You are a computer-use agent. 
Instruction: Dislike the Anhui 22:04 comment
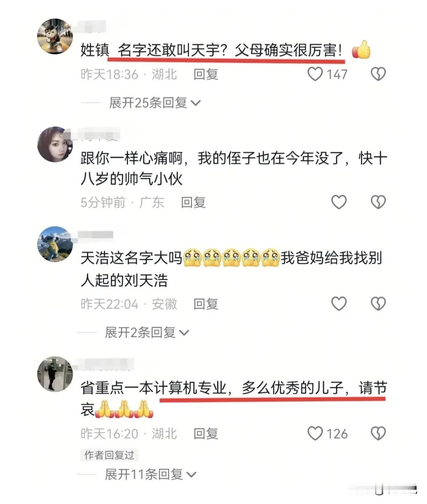pyautogui.click(x=378, y=304)
